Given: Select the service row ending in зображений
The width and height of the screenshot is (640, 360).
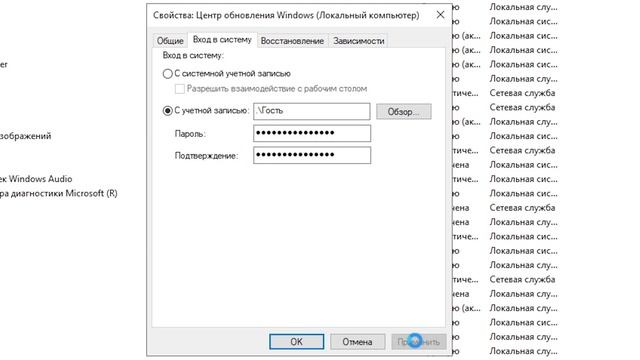Looking at the screenshot, I should click(26, 136).
